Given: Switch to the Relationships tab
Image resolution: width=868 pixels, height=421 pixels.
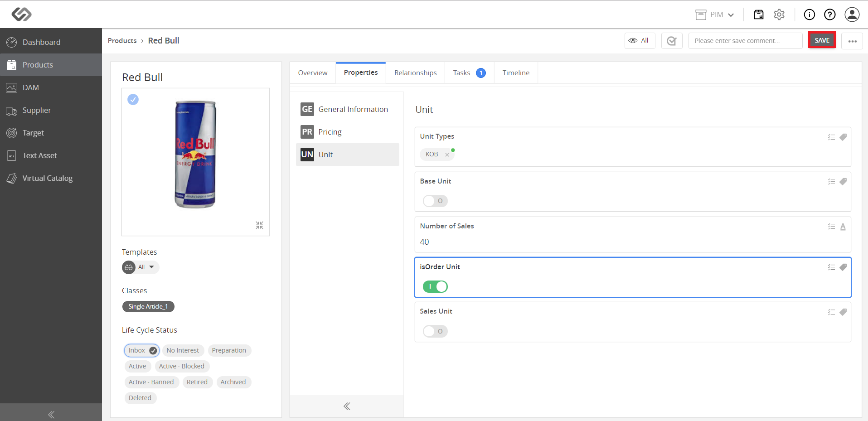Looking at the screenshot, I should coord(415,73).
